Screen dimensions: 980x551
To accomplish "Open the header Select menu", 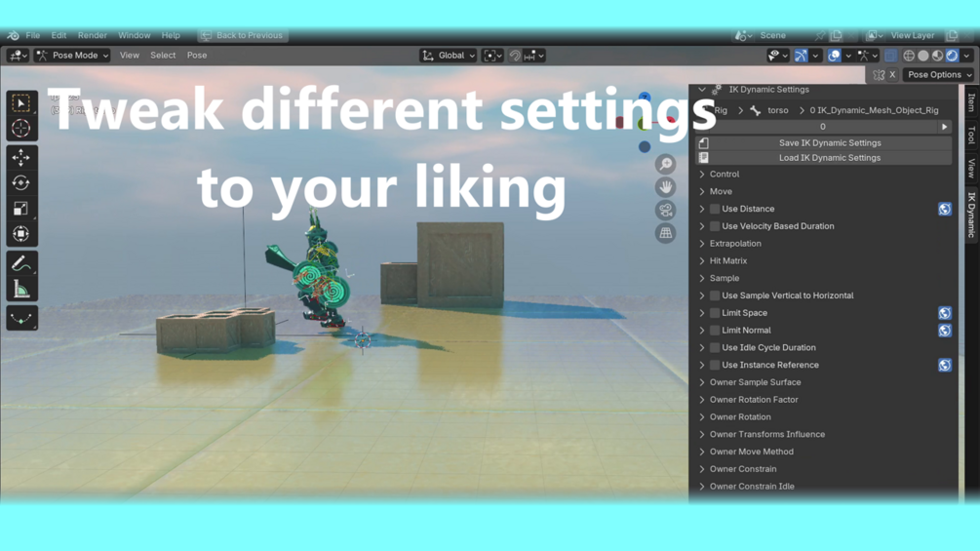I will [x=163, y=56].
